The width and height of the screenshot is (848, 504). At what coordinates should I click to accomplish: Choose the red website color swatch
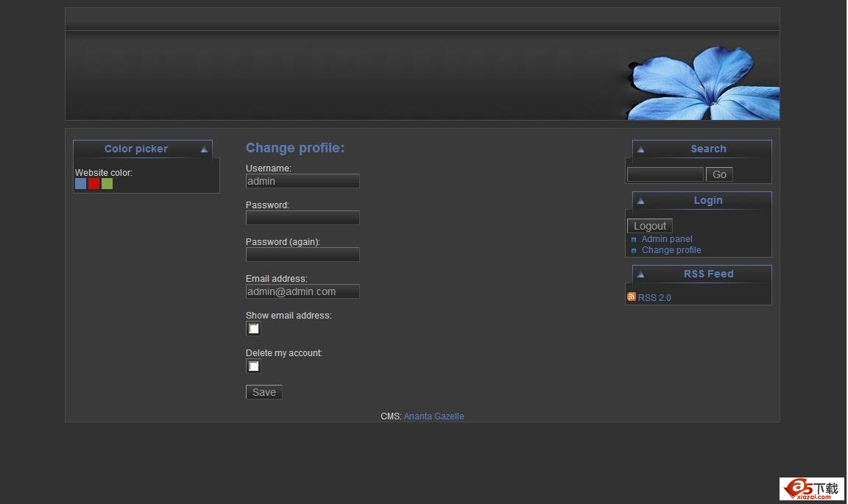pos(94,184)
